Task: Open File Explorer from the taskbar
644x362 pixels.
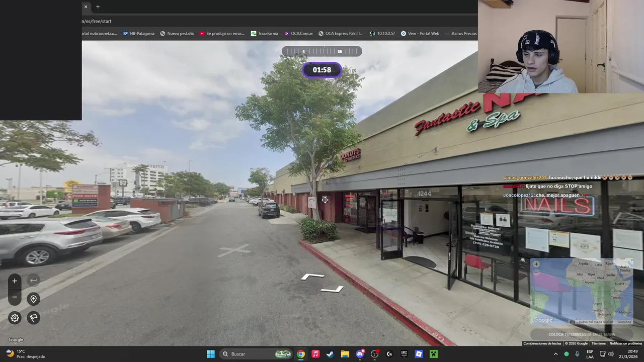Action: (x=345, y=354)
